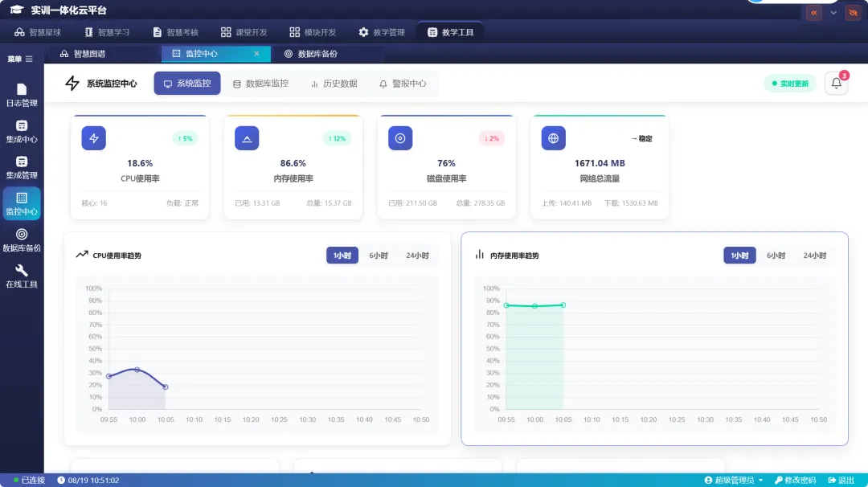Click the 10:00 point on CPU chart

coord(137,370)
